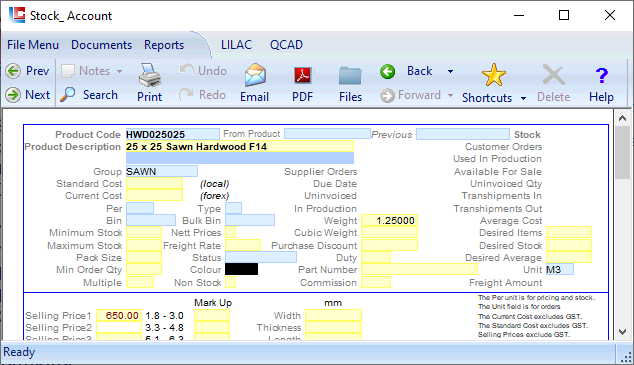Click the Redo toolbar item
This screenshot has height=365, width=634.
tap(203, 95)
